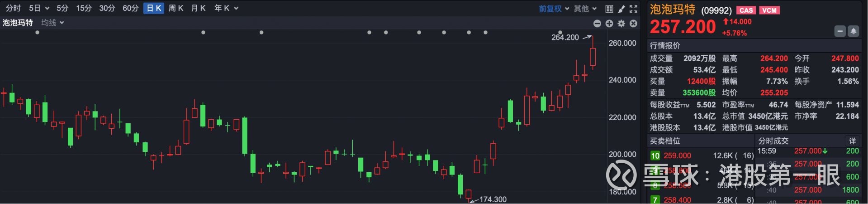Click the 均价 value 255.205
The height and width of the screenshot is (204, 868).
click(774, 92)
